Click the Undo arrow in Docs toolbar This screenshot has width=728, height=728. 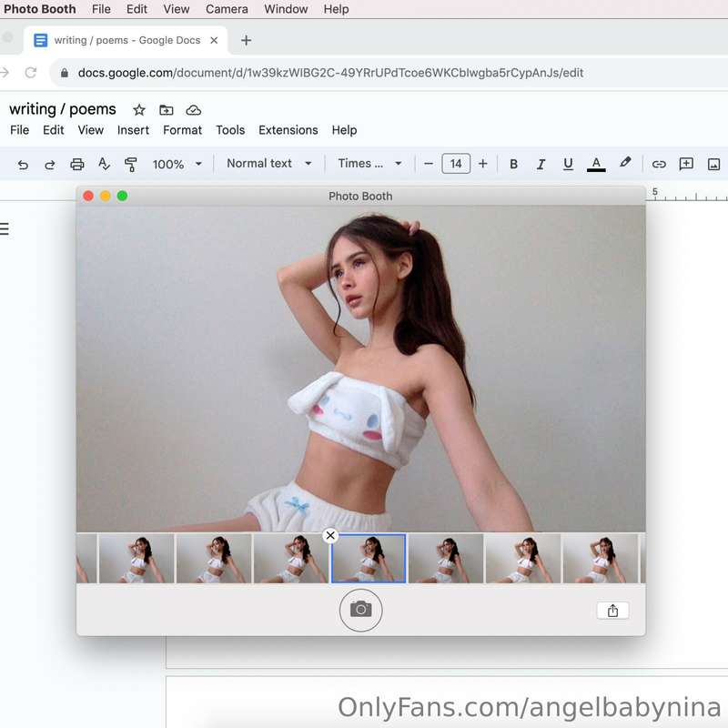point(23,165)
